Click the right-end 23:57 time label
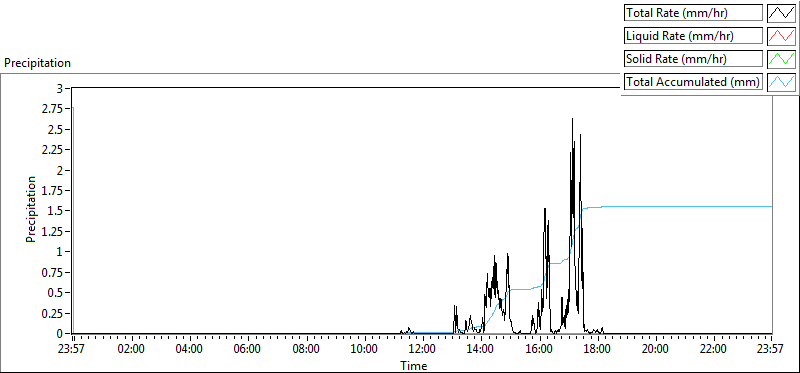Image resolution: width=800 pixels, height=373 pixels. click(771, 350)
